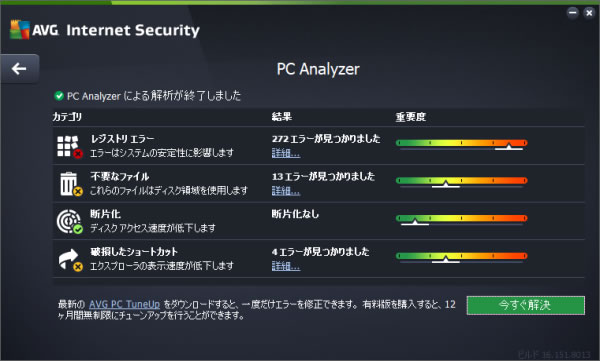Viewport: 600px width, 361px height.
Task: Click the junk files severity bar
Action: pyautogui.click(x=461, y=182)
